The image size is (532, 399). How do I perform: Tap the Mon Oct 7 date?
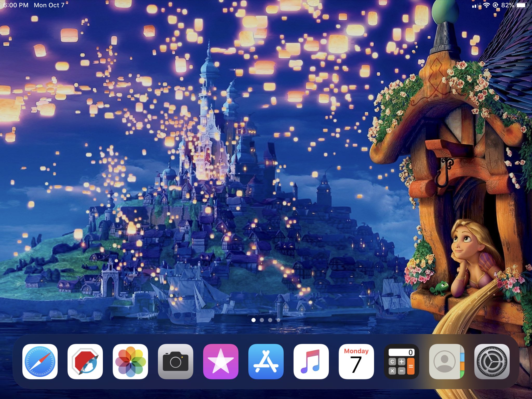(49, 5)
